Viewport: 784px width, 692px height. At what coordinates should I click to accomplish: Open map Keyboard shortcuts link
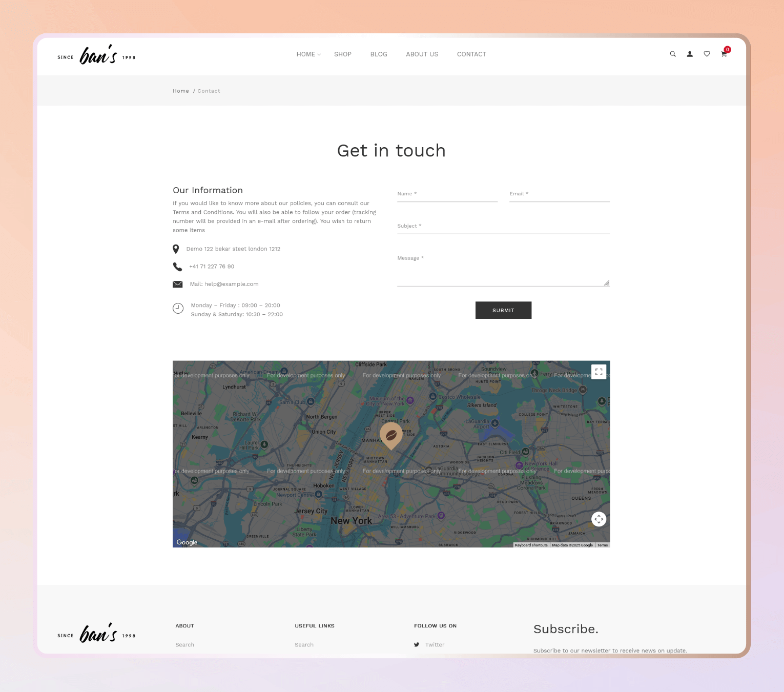click(x=531, y=545)
